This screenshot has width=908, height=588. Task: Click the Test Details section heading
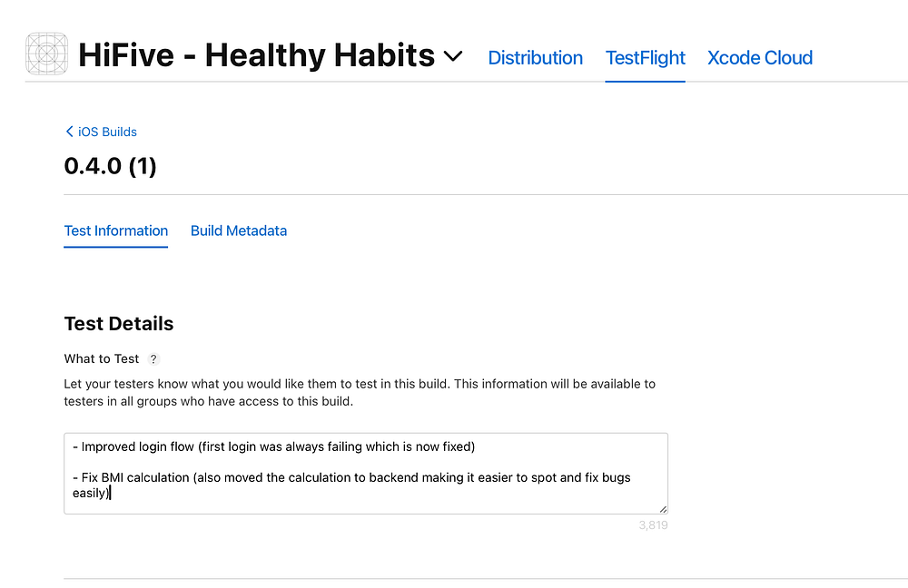click(118, 324)
